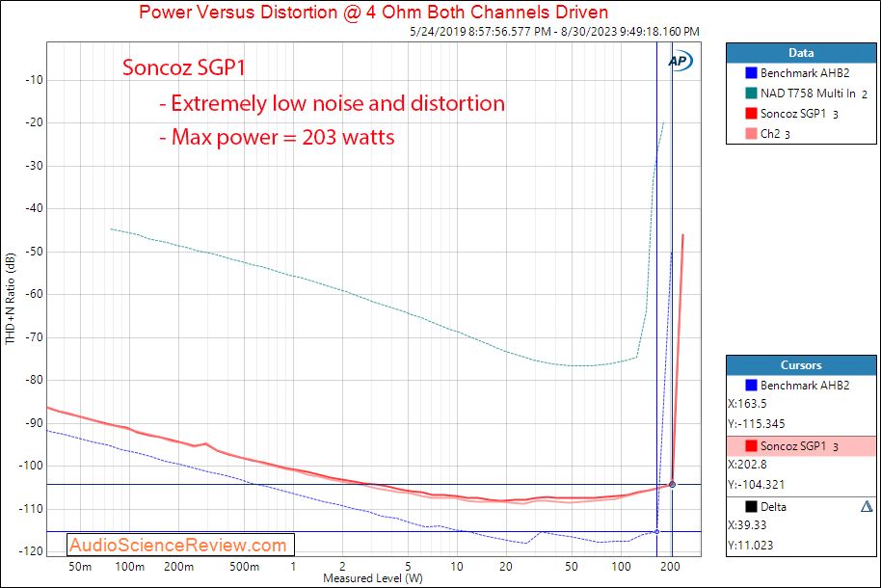Image resolution: width=881 pixels, height=588 pixels.
Task: Click the THD+N Ratio (dB) axis label
Action: (10, 299)
